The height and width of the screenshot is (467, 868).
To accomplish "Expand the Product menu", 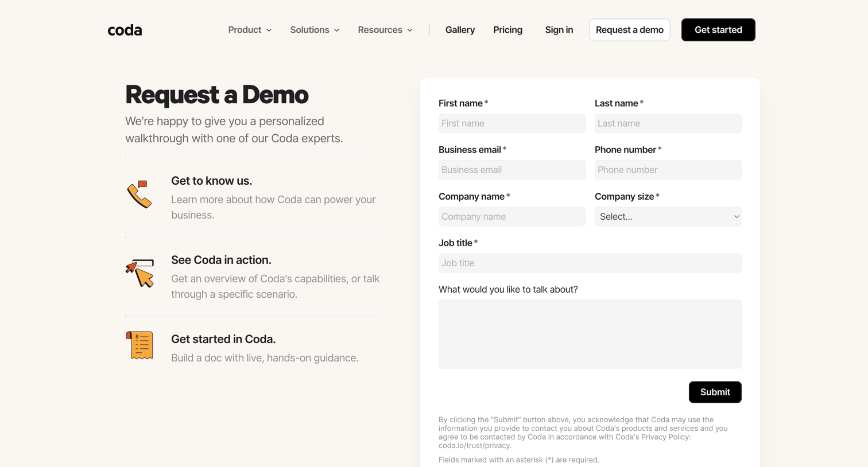I will coord(250,30).
